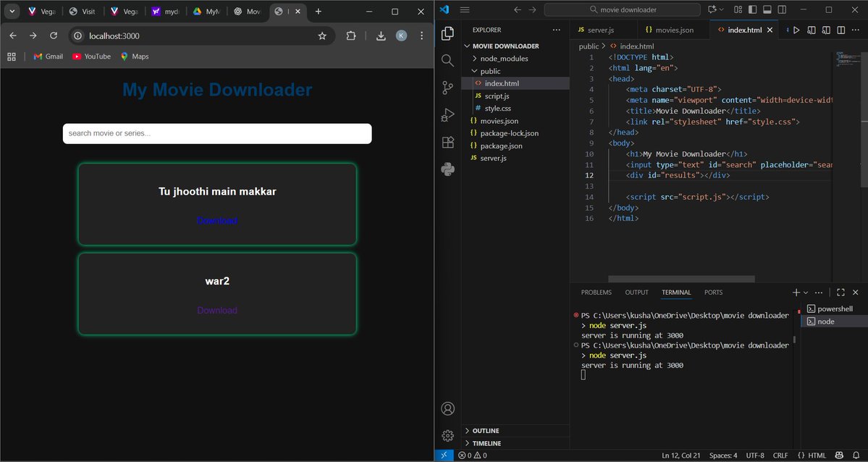Open the Extensions view in VS Code
The image size is (868, 462).
click(x=447, y=142)
